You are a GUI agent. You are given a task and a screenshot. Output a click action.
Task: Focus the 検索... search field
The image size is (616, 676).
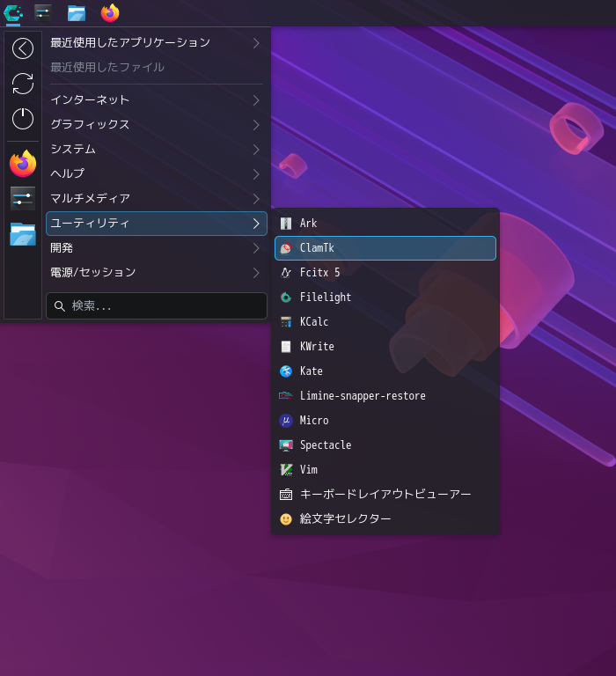157,306
